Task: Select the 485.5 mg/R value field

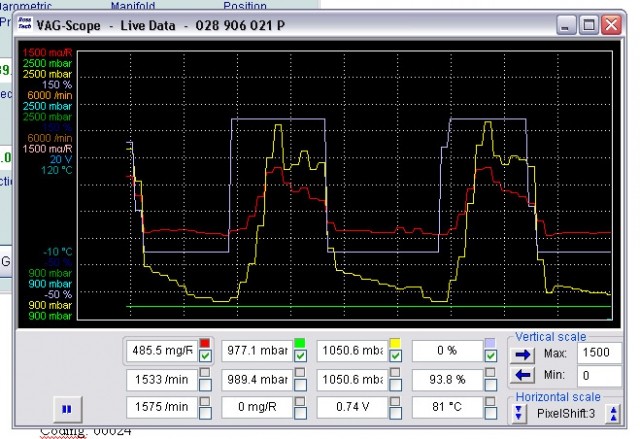Action: pyautogui.click(x=162, y=350)
